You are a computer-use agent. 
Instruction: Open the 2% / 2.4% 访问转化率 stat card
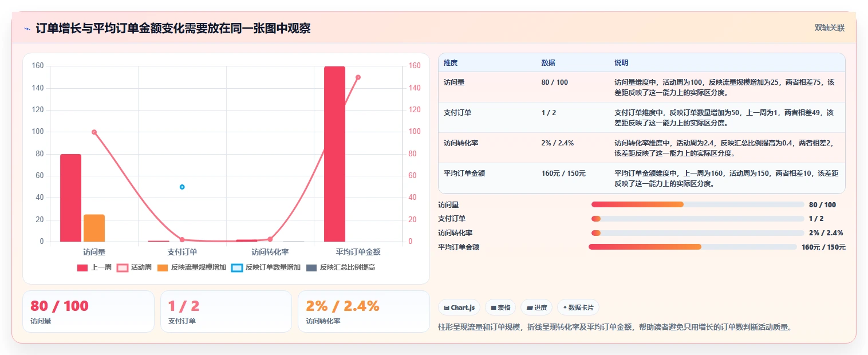364,311
